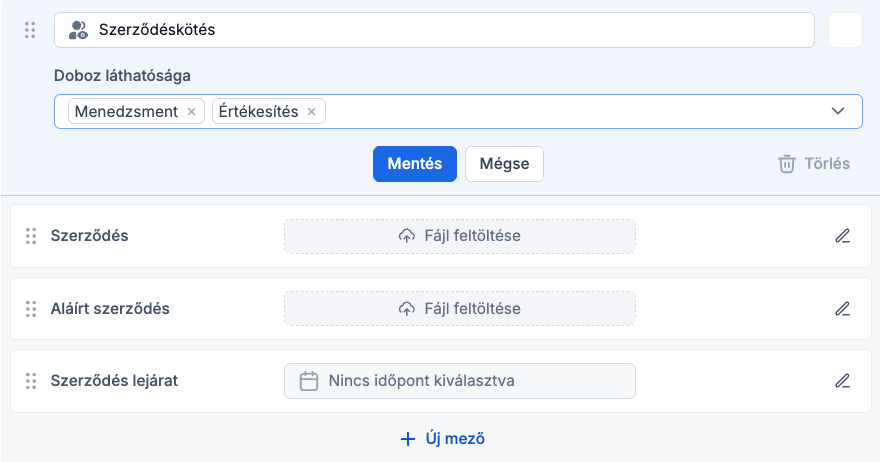Remove the Értékesítés tag
This screenshot has width=880, height=462.
311,112
